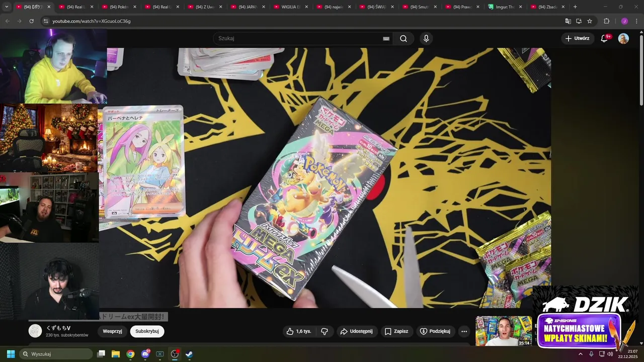
Task: Open Google Translate icon in address bar
Action: (x=568, y=21)
